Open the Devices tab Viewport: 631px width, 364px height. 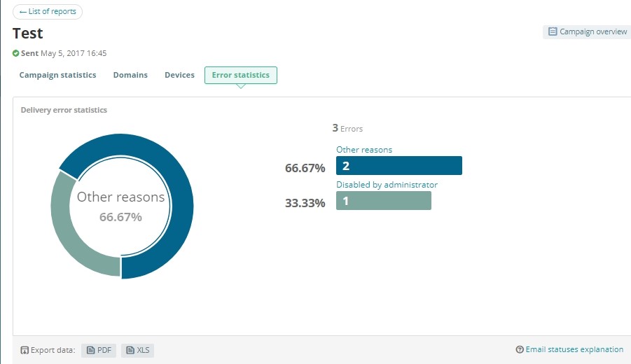point(179,75)
